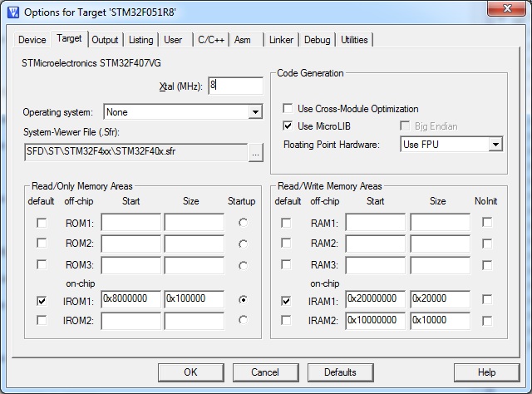The width and height of the screenshot is (532, 394).
Task: Select ROM3 Startup radio button
Action: (243, 265)
